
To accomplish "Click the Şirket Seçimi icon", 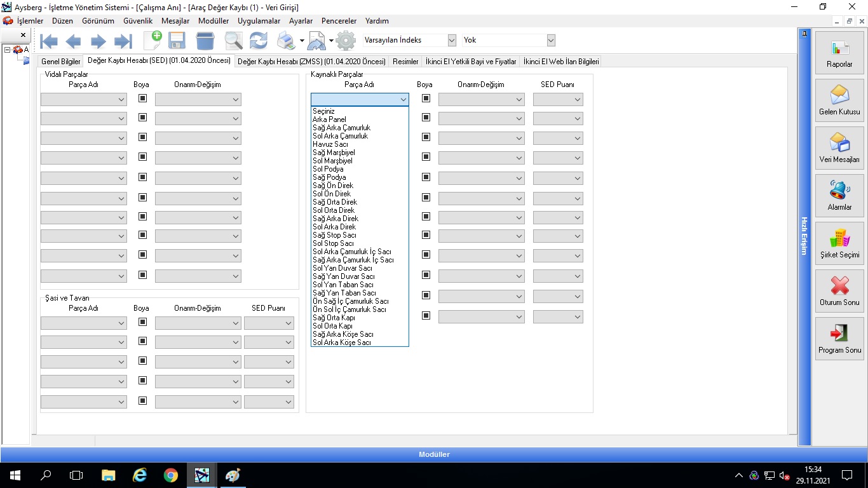I will [x=839, y=243].
